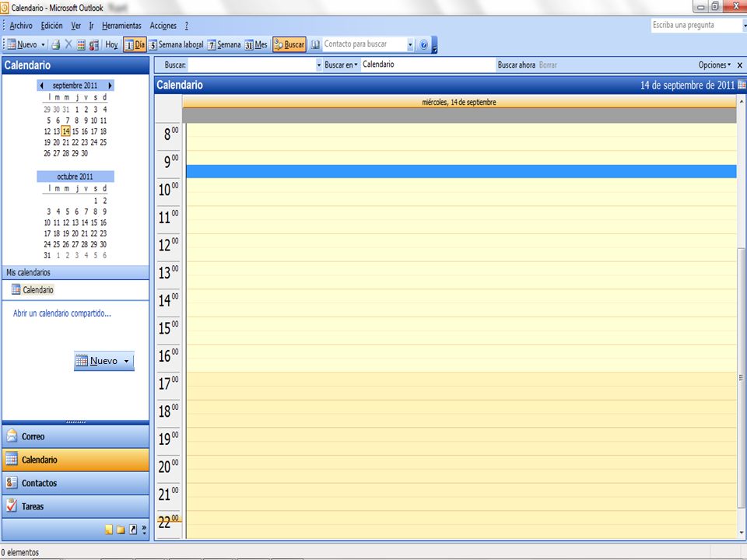
Task: Switch to the Mes view
Action: [x=256, y=44]
